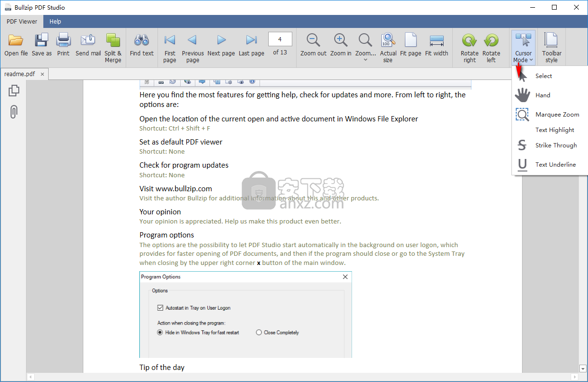Choose Select cursor mode

click(550, 76)
